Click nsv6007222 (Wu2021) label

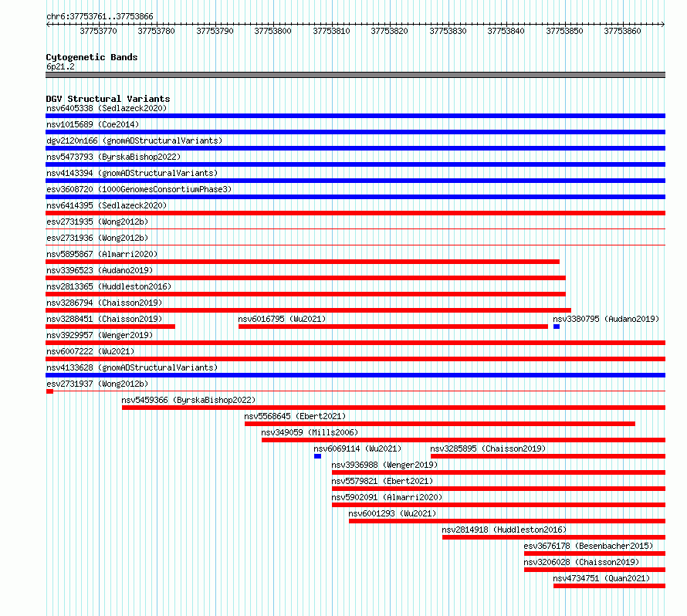(90, 351)
